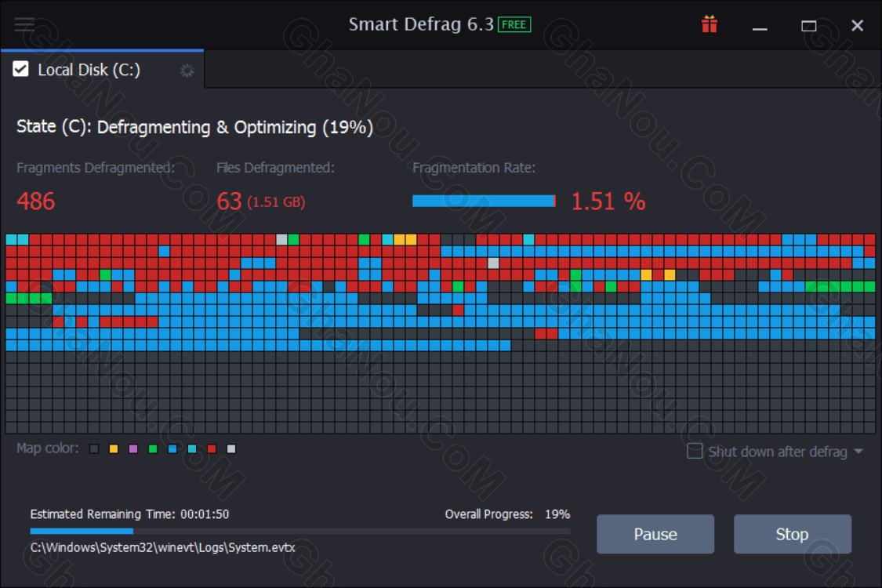Click the yellow map color swatch
Image resolution: width=882 pixels, height=588 pixels.
[x=114, y=448]
